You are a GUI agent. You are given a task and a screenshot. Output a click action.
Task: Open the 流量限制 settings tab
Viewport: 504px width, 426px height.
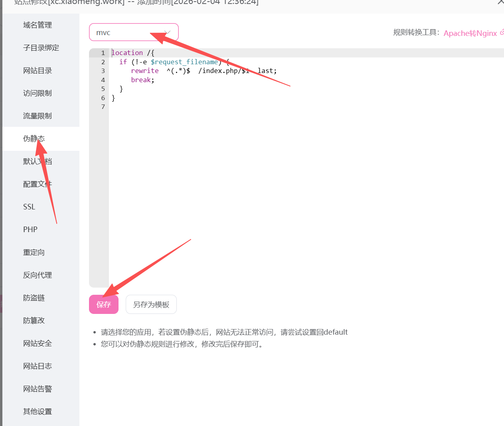click(x=38, y=116)
